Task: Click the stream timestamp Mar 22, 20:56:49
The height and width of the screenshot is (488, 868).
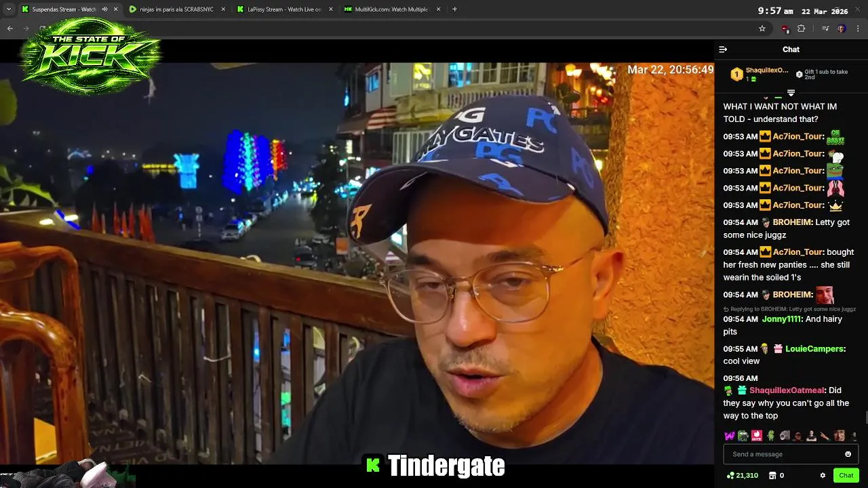Action: (670, 70)
